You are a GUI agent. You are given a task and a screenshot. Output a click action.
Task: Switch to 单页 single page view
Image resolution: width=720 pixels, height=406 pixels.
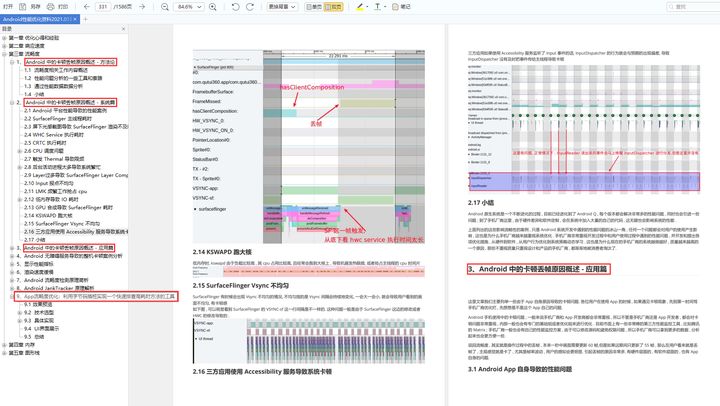pos(314,7)
